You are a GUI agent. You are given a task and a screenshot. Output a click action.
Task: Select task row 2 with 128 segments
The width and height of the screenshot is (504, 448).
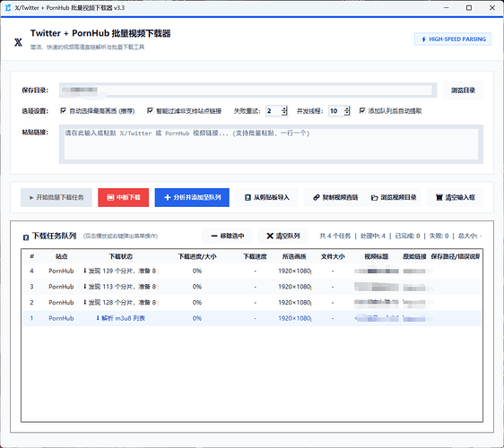click(252, 303)
